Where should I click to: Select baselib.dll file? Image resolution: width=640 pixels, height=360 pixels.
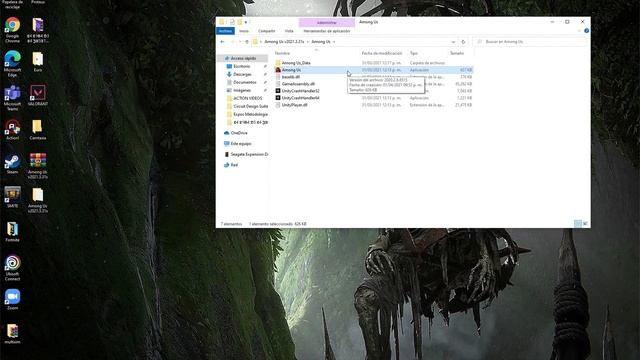[x=373, y=77]
